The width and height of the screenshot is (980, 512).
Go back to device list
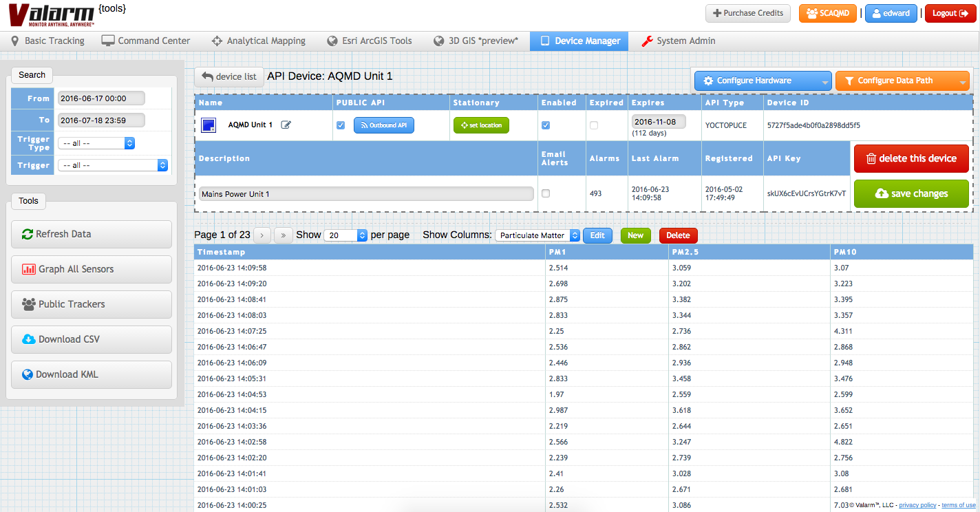(x=229, y=76)
